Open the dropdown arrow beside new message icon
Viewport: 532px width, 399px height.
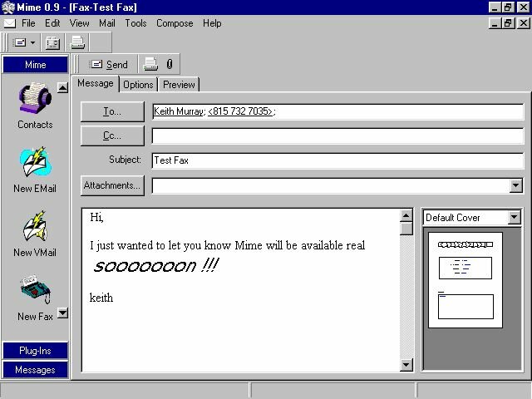coord(33,42)
